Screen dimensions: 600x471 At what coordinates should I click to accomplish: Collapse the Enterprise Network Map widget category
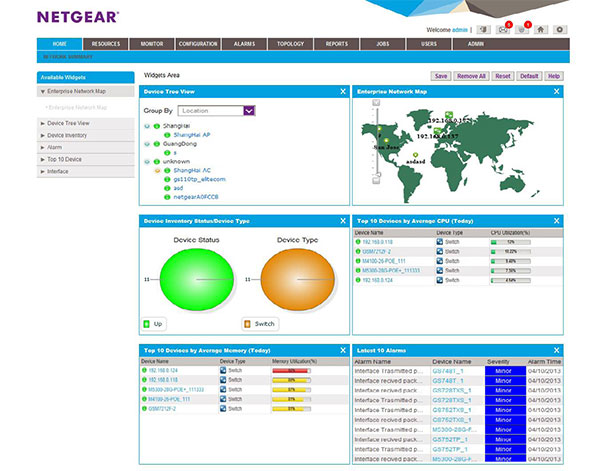tap(85, 91)
